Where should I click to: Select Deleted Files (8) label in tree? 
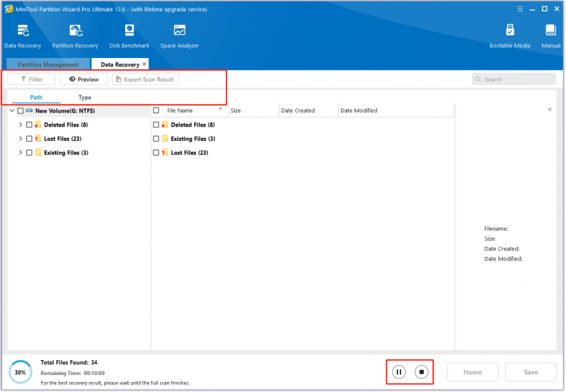66,125
